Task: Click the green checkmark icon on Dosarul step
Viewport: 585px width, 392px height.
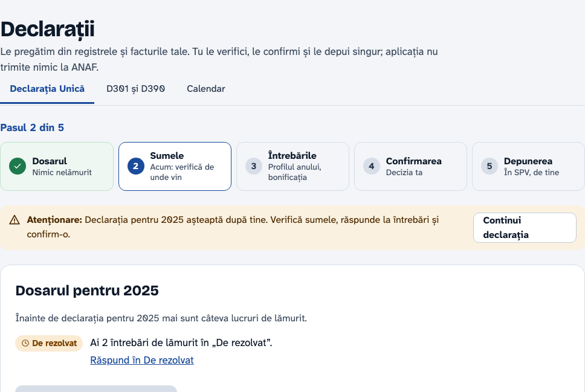Action: tap(18, 166)
